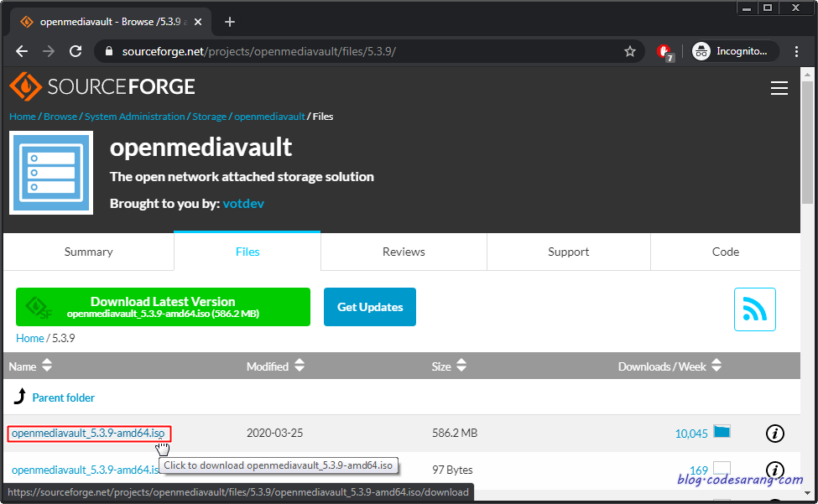Click the browser forward arrow
The height and width of the screenshot is (504, 818).
[49, 51]
